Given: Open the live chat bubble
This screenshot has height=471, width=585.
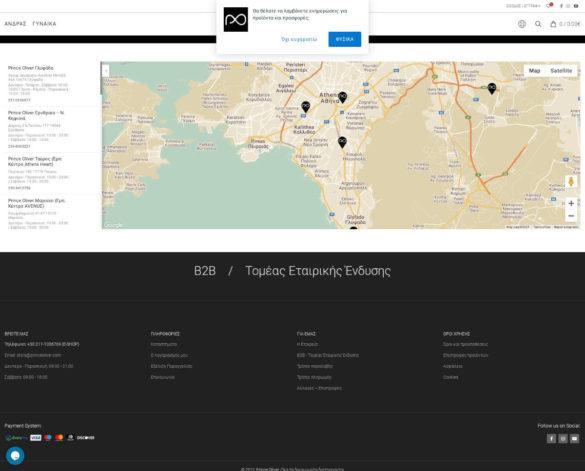Looking at the screenshot, I should [x=15, y=456].
